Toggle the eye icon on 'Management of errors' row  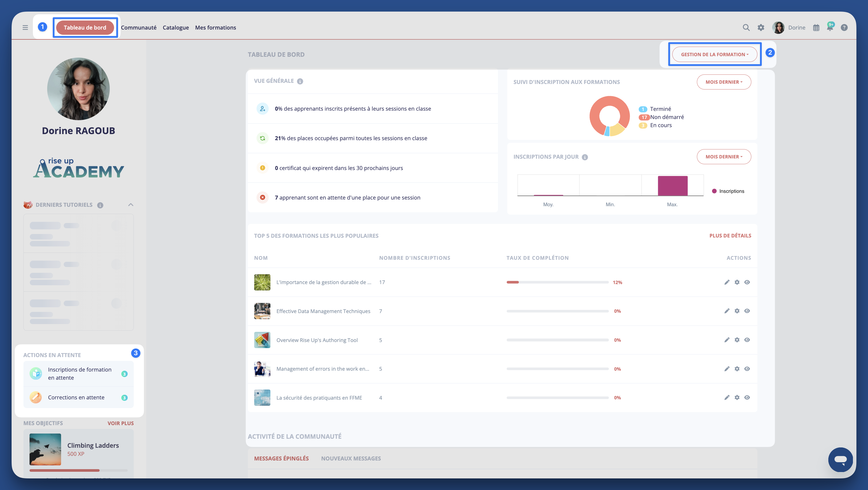coord(747,369)
